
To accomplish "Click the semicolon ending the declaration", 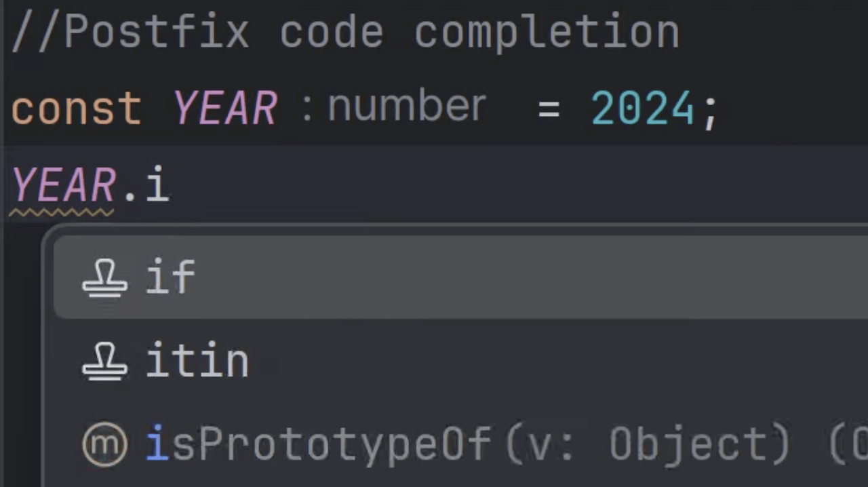I will click(x=711, y=107).
